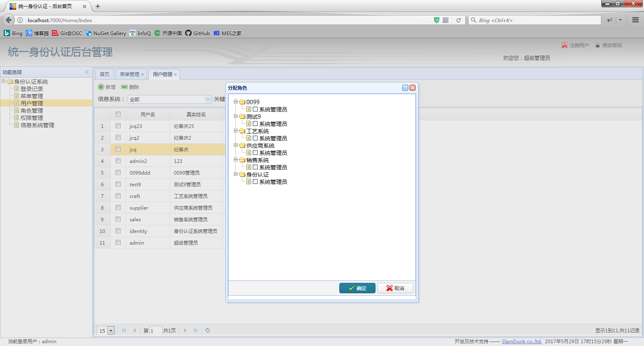Click 注销用户 to log out
644x346 pixels.
(575, 45)
